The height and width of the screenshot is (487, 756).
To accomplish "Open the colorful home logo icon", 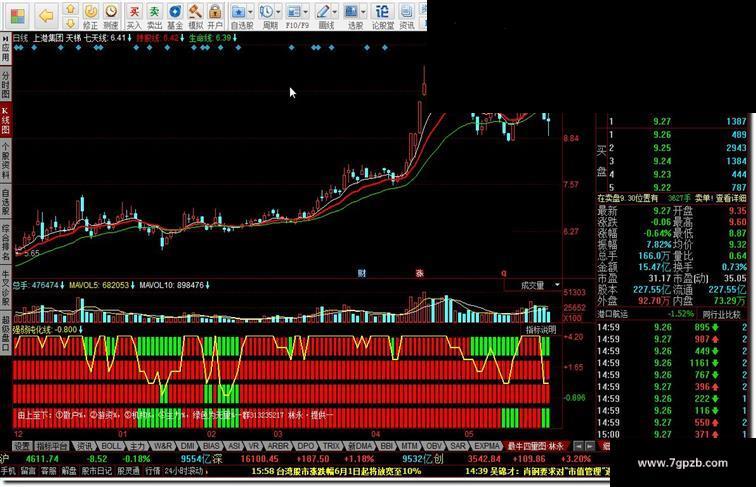I will [18, 16].
